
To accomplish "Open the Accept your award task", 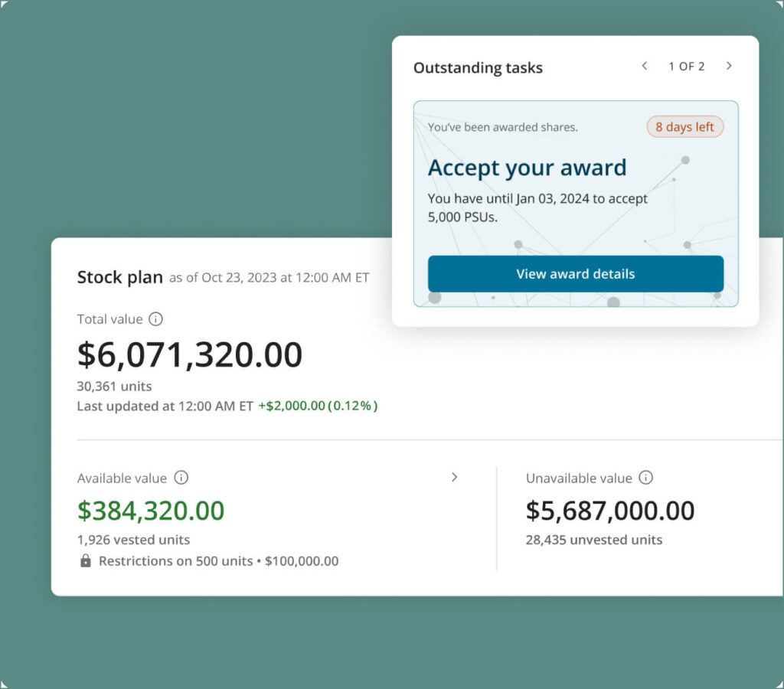I will tap(528, 168).
